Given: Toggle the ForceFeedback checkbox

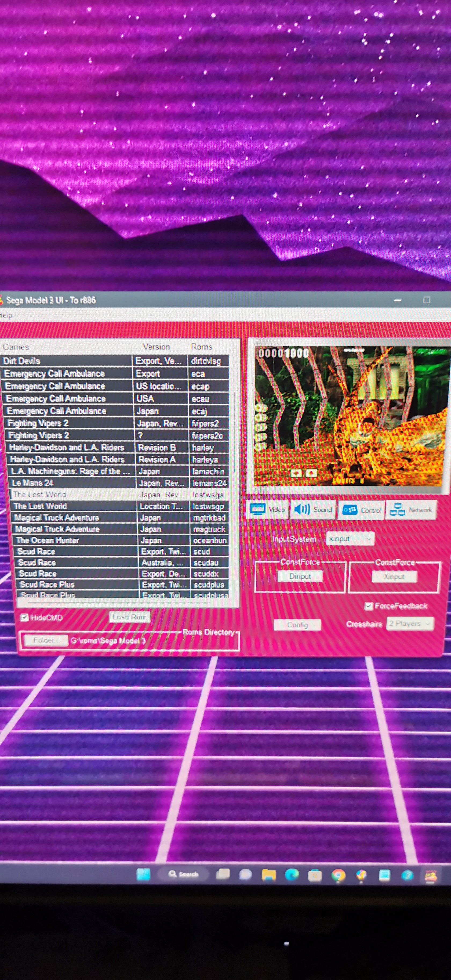Looking at the screenshot, I should (x=369, y=606).
